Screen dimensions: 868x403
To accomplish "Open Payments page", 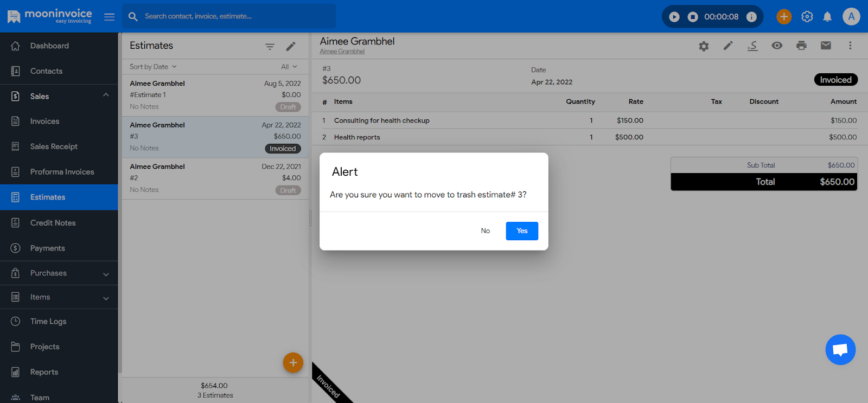I will (x=59, y=248).
